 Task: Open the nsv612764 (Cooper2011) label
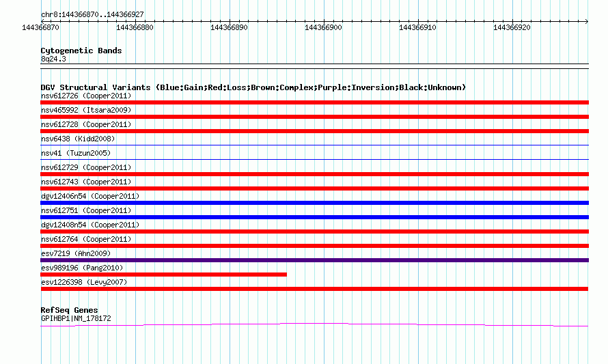pyautogui.click(x=86, y=239)
